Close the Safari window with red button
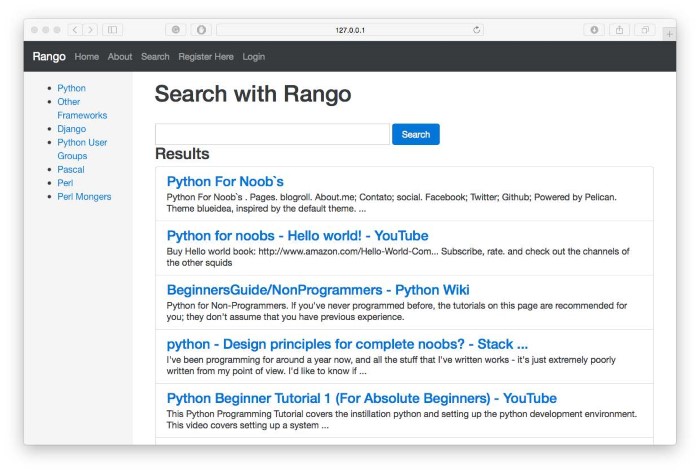The image size is (700, 473). tap(34, 30)
